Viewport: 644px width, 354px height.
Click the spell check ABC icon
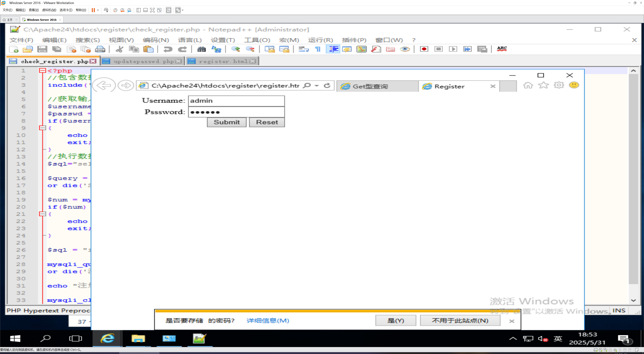pos(502,49)
